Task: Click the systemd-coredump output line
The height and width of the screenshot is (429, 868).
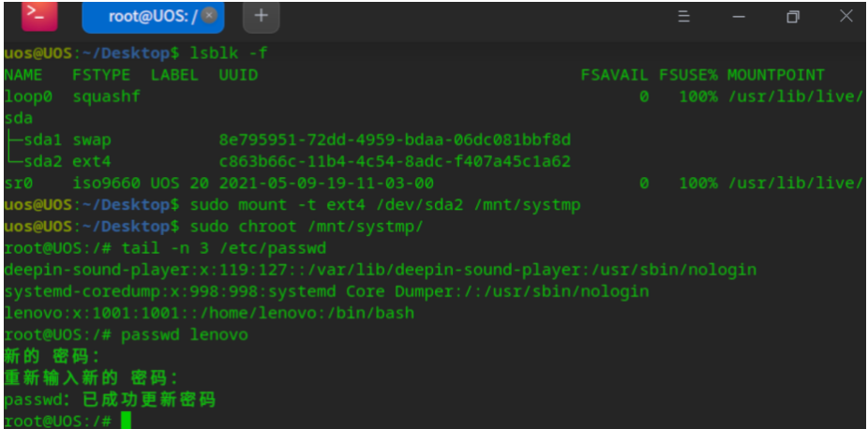Action: point(326,291)
